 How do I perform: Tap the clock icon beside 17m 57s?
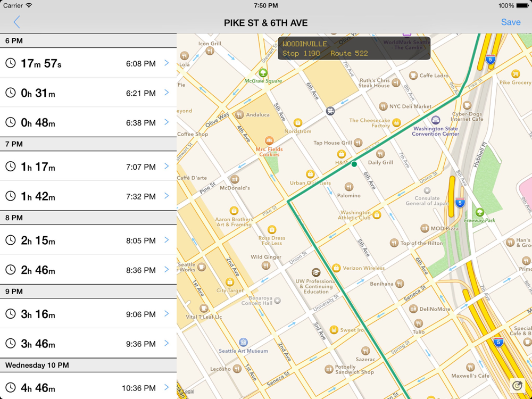[11, 63]
